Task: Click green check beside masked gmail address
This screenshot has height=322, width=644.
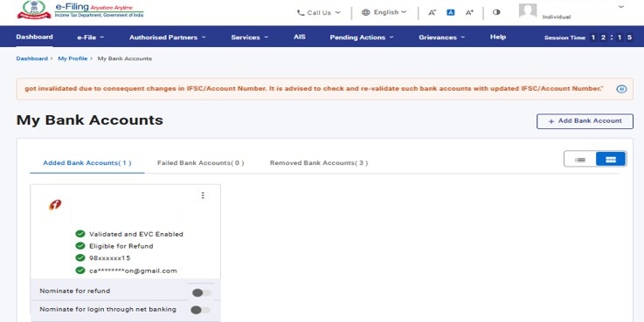Action: [x=80, y=271]
